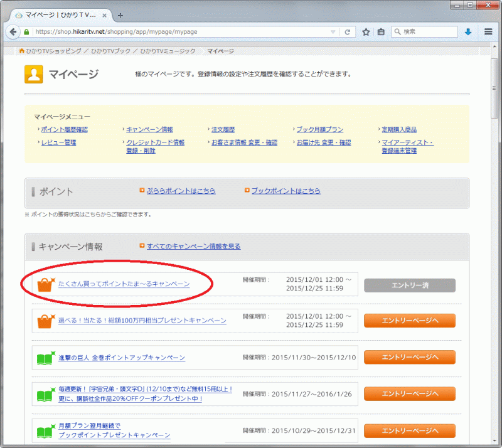Open お届け先 変更・確認 link
This screenshot has width=502, height=448.
tap(324, 143)
